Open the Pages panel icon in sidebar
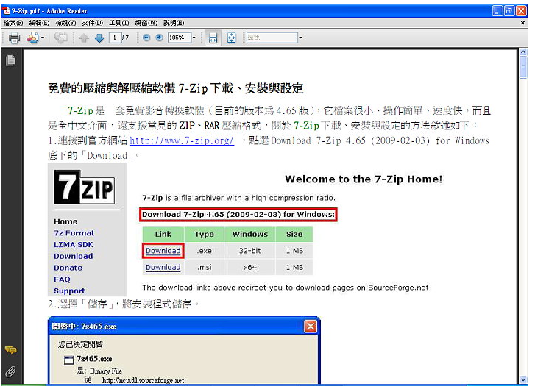 pos(10,60)
